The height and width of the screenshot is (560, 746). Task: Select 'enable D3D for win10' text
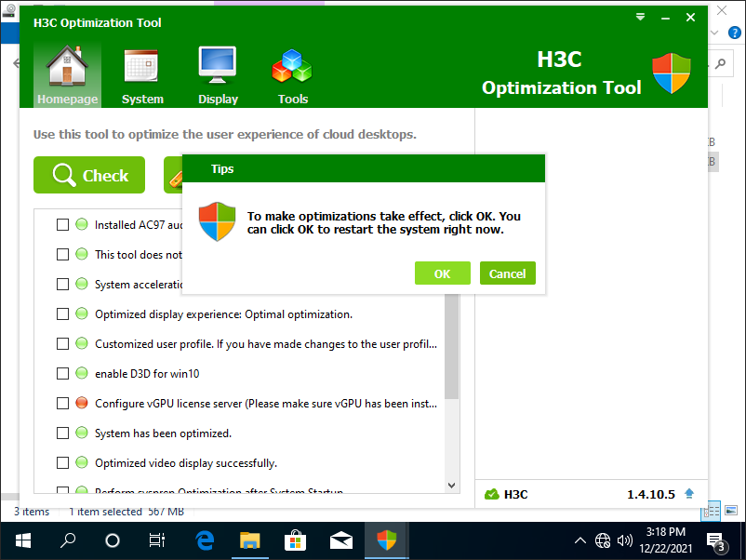tap(147, 374)
